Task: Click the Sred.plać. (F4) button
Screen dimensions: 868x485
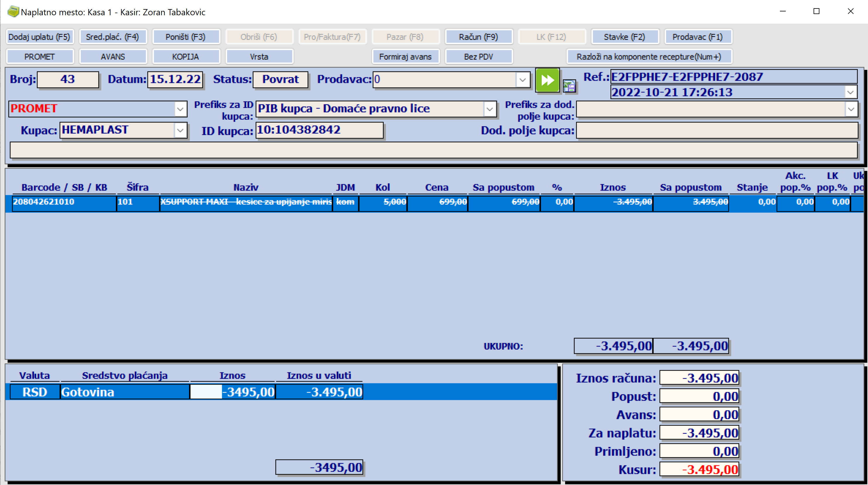Action: click(x=113, y=37)
